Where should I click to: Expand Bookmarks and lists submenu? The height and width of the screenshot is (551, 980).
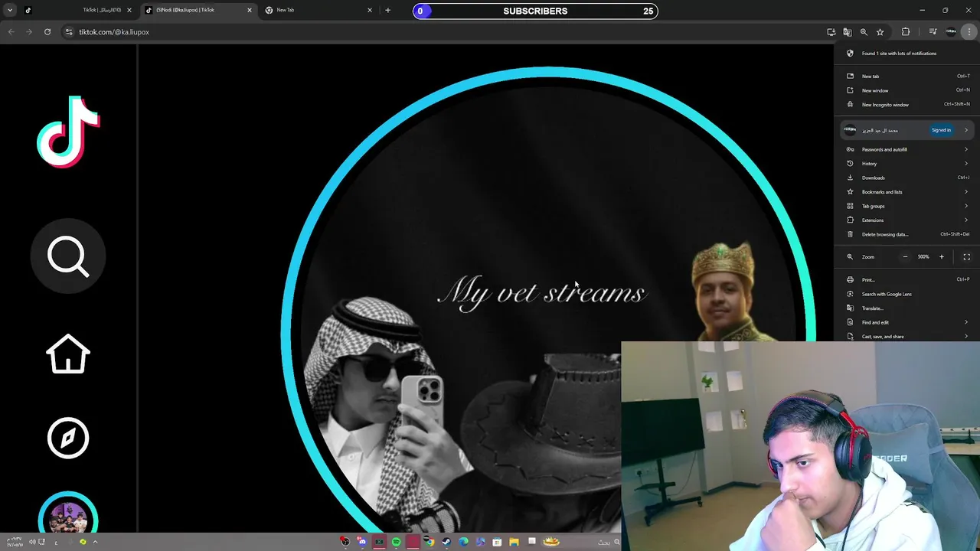907,192
